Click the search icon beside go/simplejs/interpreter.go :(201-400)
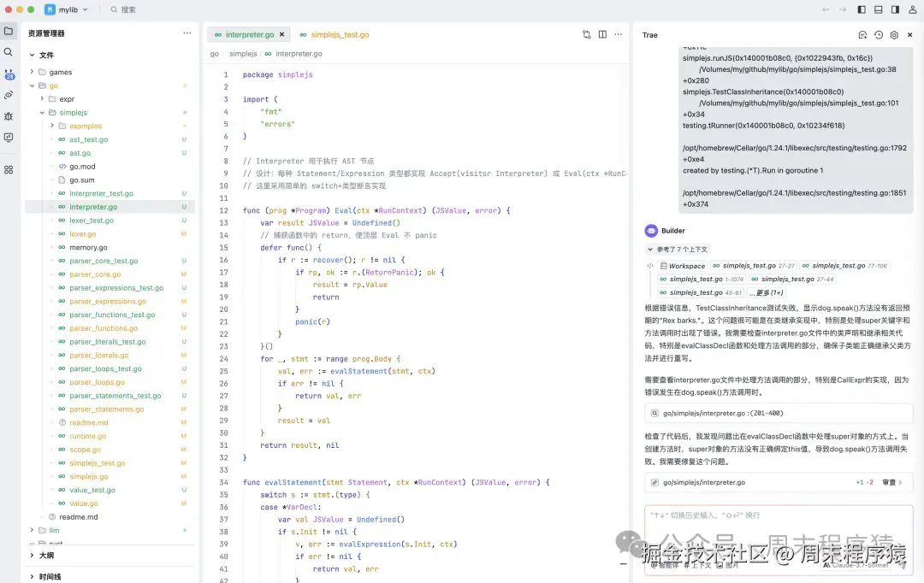This screenshot has width=924, height=583. pos(654,414)
